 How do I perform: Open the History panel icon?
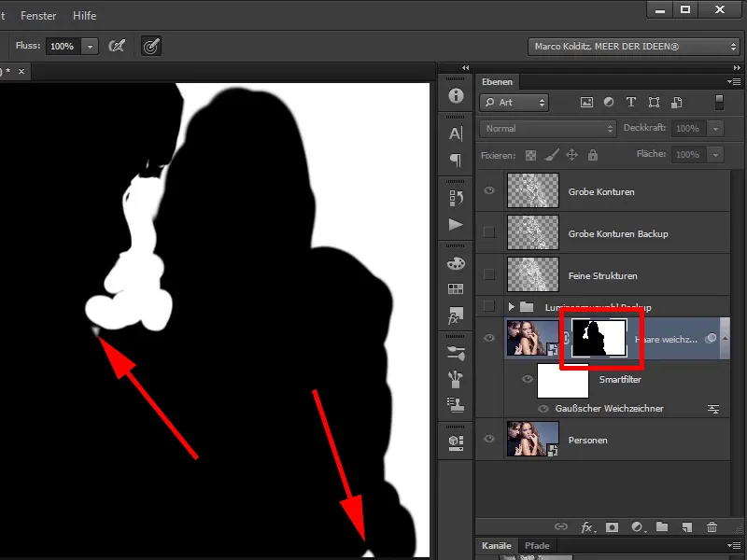pyautogui.click(x=456, y=198)
